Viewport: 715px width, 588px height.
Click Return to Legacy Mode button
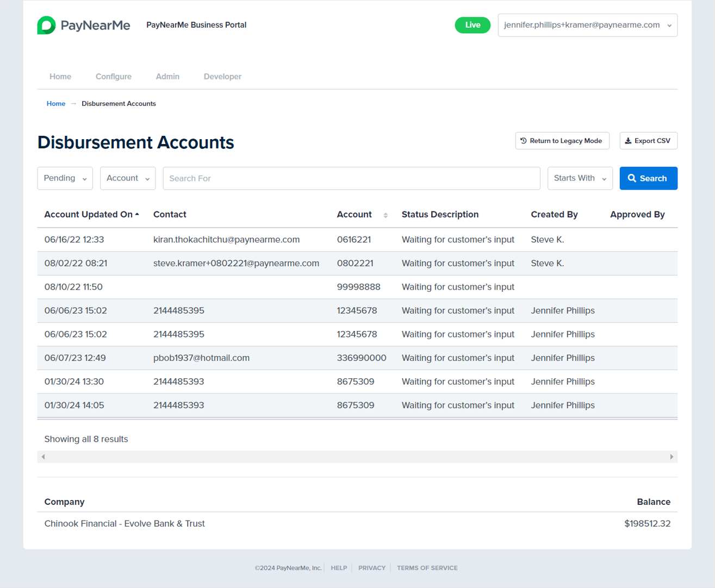click(x=562, y=141)
